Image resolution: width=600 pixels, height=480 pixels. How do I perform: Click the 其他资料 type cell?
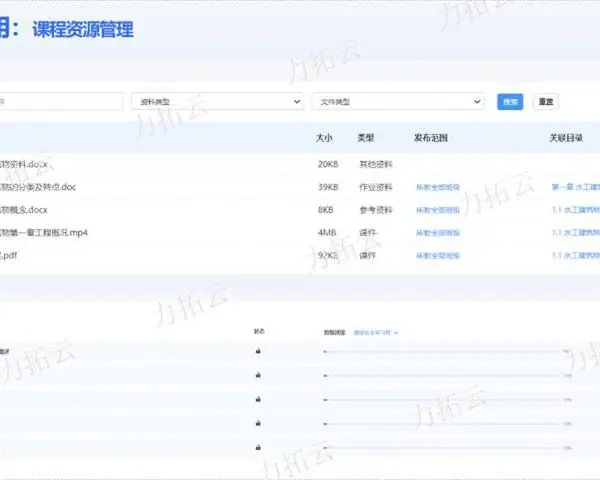click(x=376, y=164)
